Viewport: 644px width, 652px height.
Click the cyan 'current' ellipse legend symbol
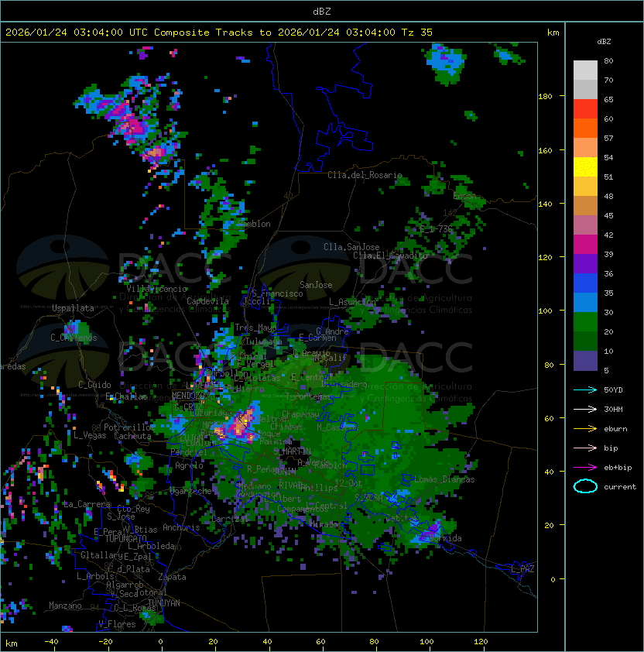pos(585,486)
